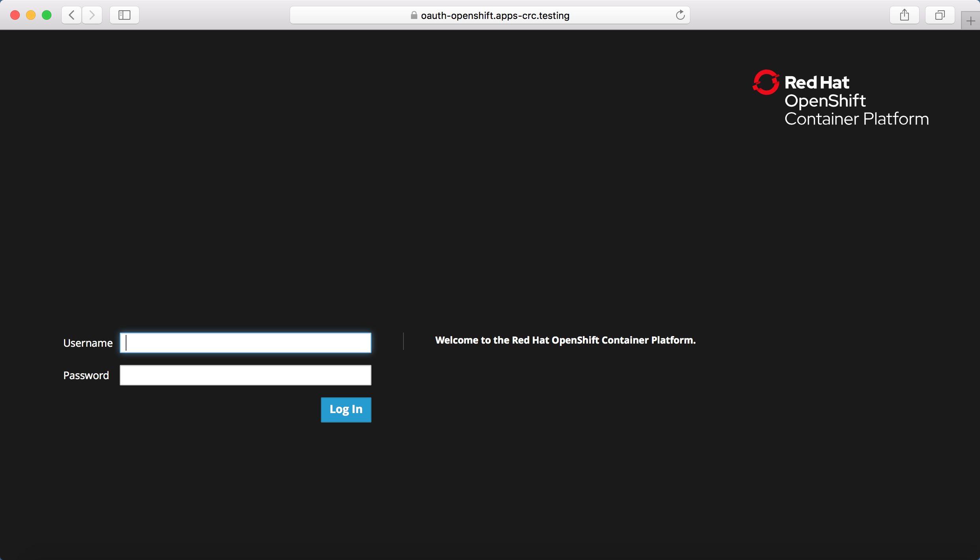Click the Log In button
Image resolution: width=980 pixels, height=560 pixels.
click(346, 410)
